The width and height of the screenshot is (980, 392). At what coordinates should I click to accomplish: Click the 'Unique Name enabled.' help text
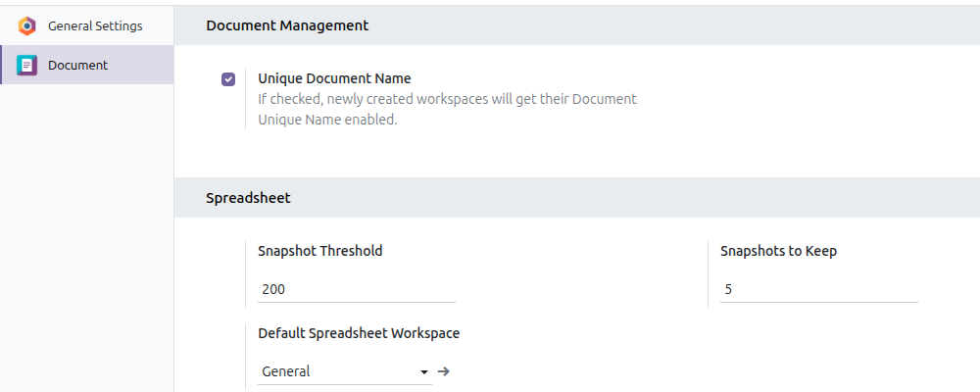point(327,120)
